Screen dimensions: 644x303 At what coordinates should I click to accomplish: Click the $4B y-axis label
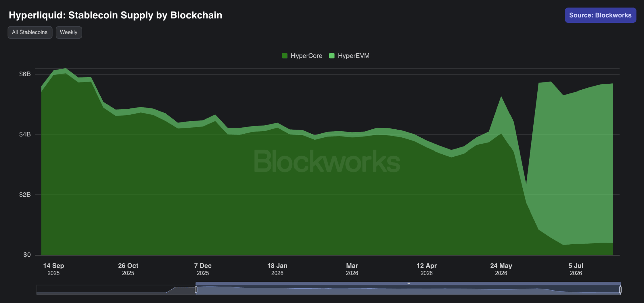click(25, 134)
